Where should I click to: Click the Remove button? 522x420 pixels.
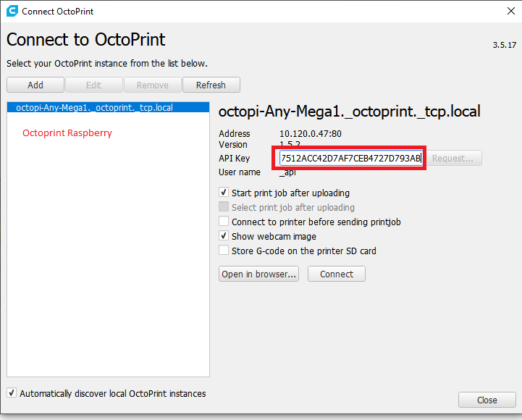tap(153, 85)
